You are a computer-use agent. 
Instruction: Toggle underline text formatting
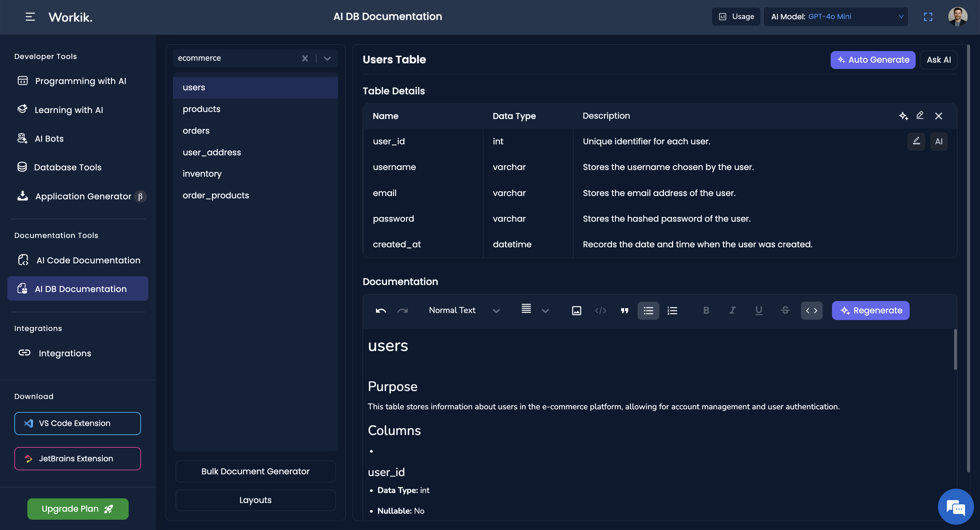[x=759, y=310]
